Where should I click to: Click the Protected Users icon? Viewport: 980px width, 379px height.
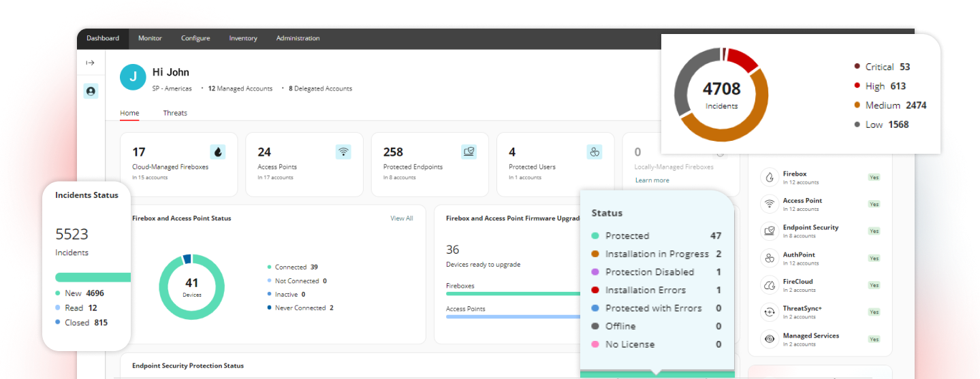pos(594,152)
